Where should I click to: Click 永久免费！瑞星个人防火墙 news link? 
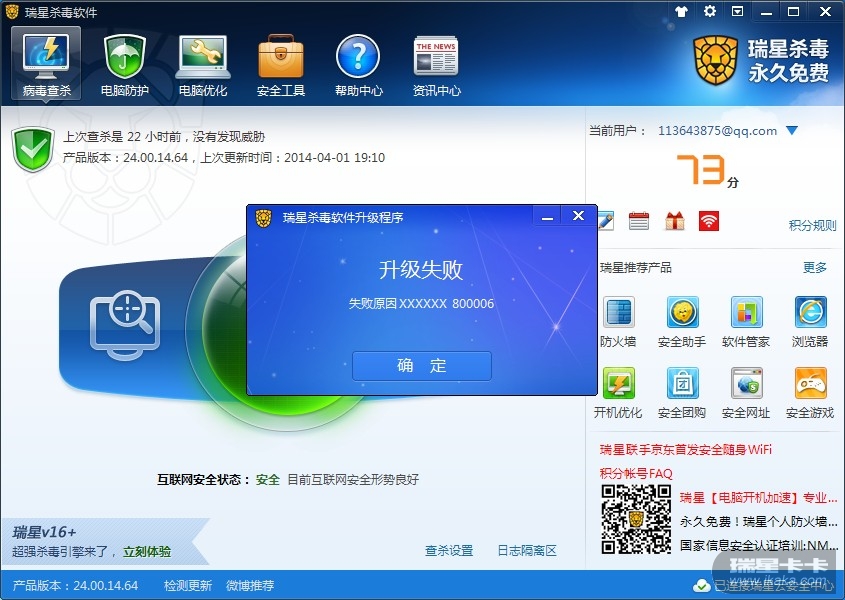pos(759,521)
